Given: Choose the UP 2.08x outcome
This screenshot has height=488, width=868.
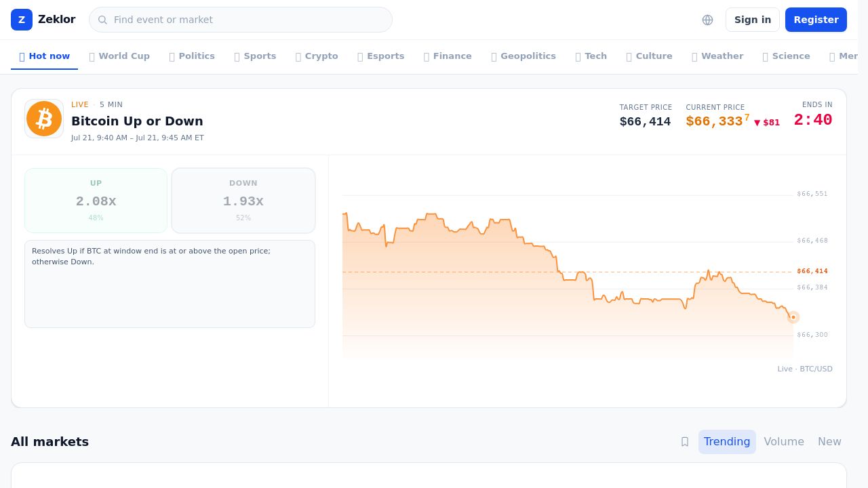Looking at the screenshot, I should click(96, 201).
